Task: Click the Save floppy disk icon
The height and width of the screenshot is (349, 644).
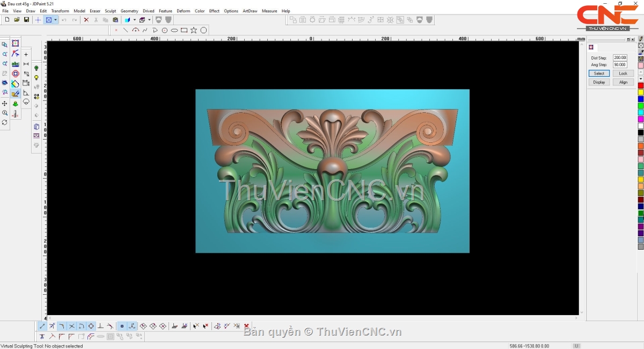Action: tap(26, 20)
